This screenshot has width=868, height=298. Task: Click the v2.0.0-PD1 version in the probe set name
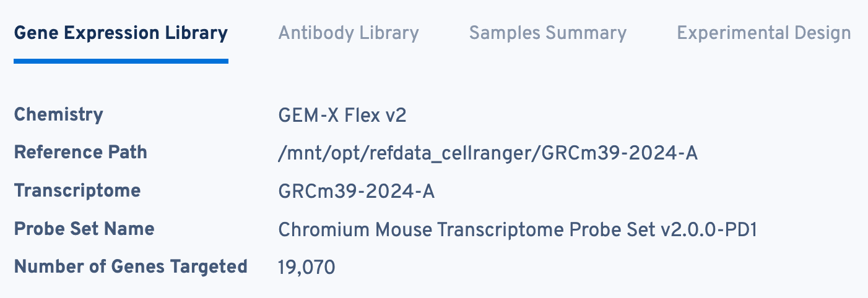point(710,230)
